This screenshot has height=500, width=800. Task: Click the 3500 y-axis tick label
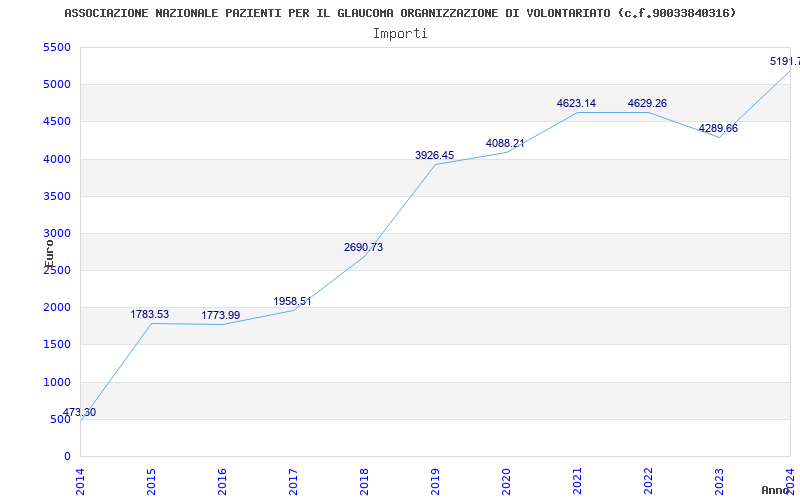57,196
